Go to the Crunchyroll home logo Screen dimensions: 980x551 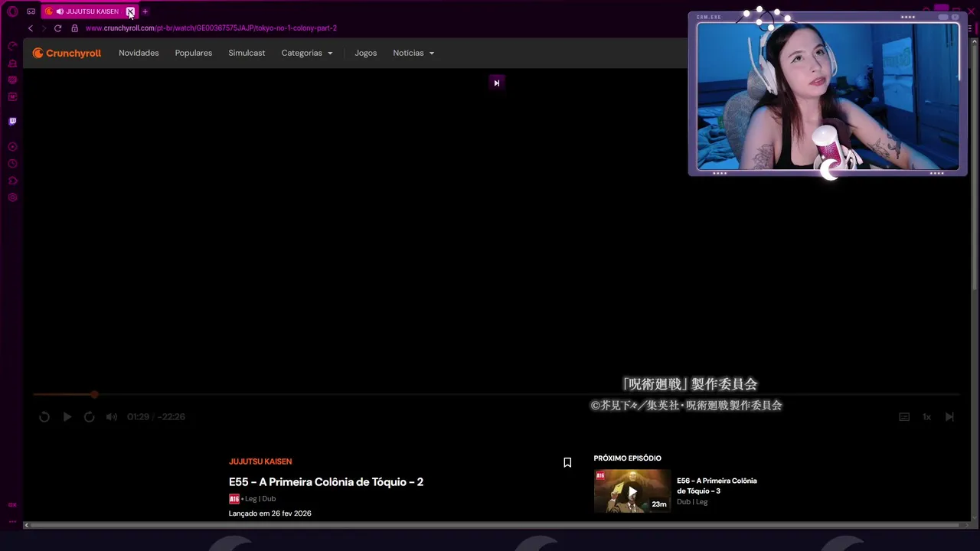tap(67, 53)
